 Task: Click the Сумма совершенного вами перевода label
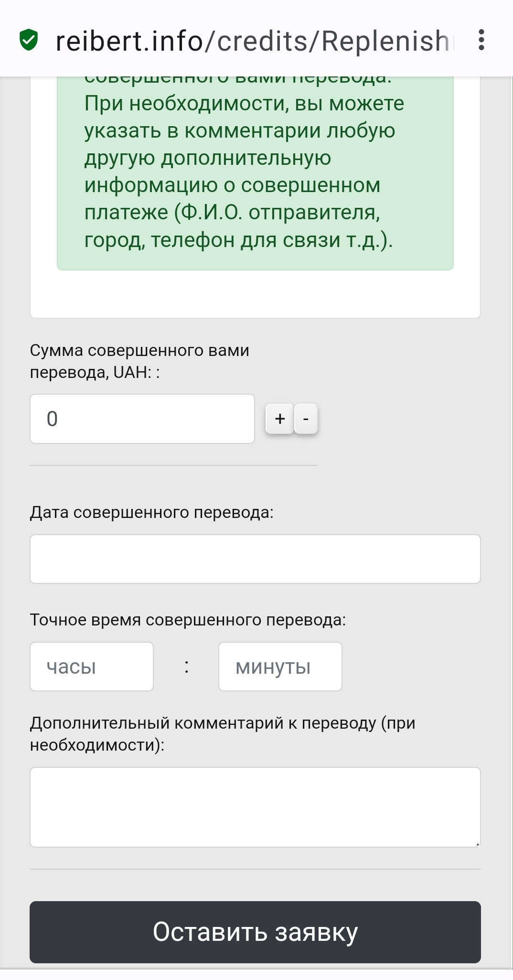click(x=139, y=361)
